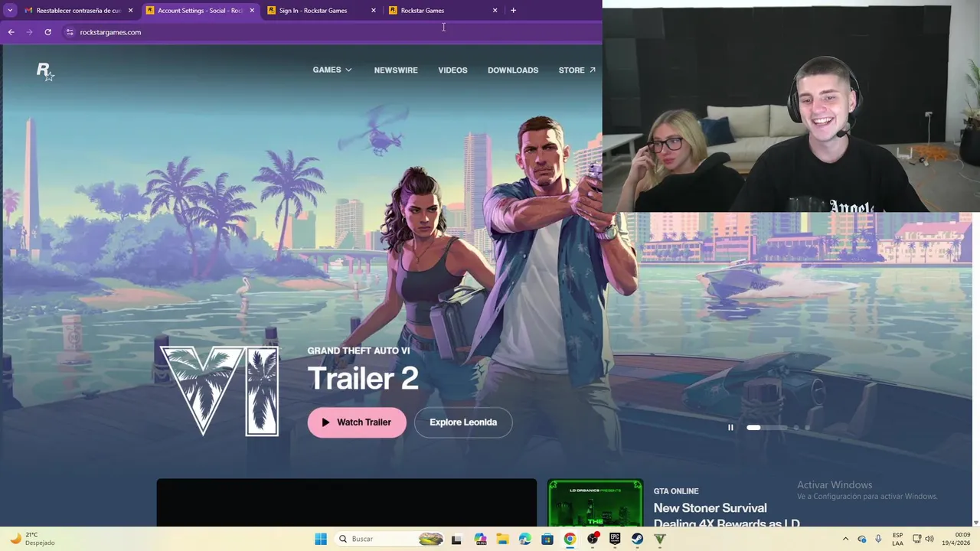Viewport: 980px width, 551px height.
Task: Launch Microsoft Edge from the taskbar
Action: pos(524,539)
